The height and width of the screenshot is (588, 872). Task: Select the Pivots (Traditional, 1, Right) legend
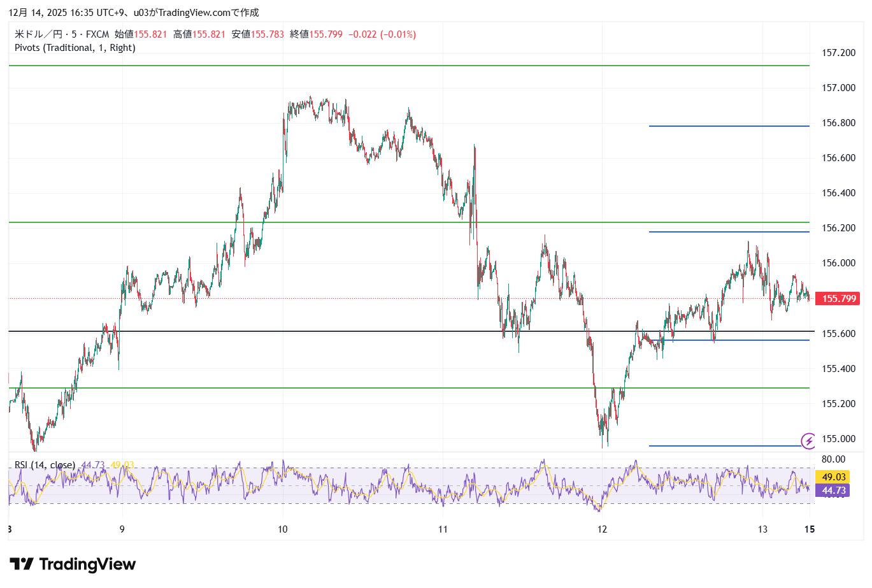tap(75, 48)
